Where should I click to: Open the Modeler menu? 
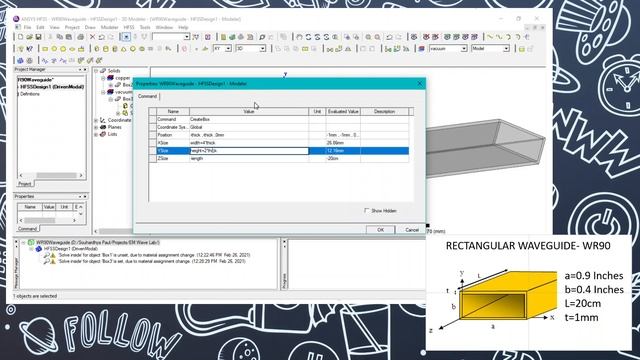point(109,27)
